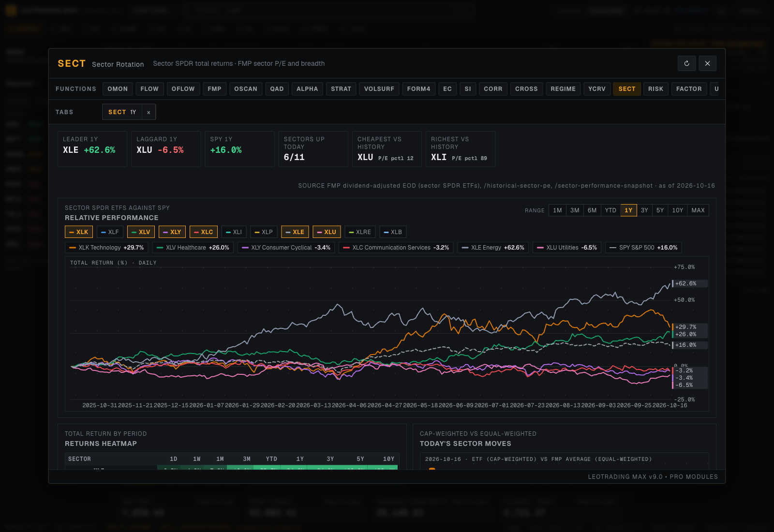Screen dimensions: 774x532
Task: Click SPY S&P 500 legend chip
Action: coord(643,248)
